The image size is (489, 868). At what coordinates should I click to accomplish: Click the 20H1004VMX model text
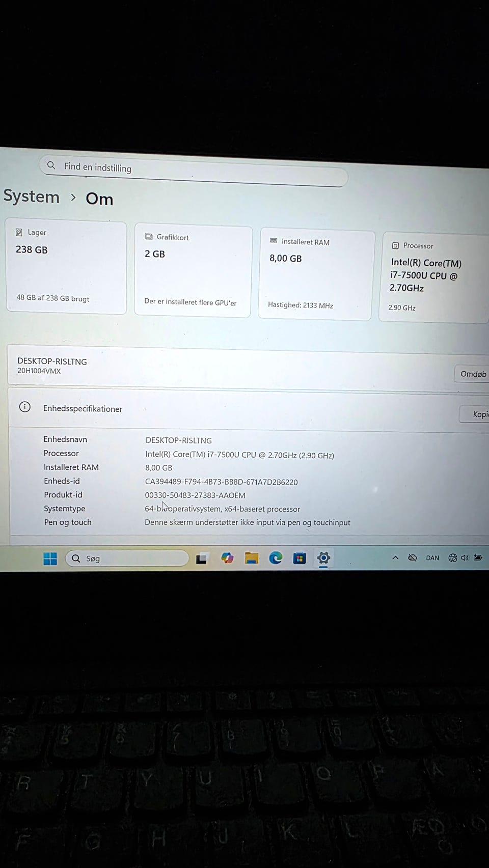[39, 371]
